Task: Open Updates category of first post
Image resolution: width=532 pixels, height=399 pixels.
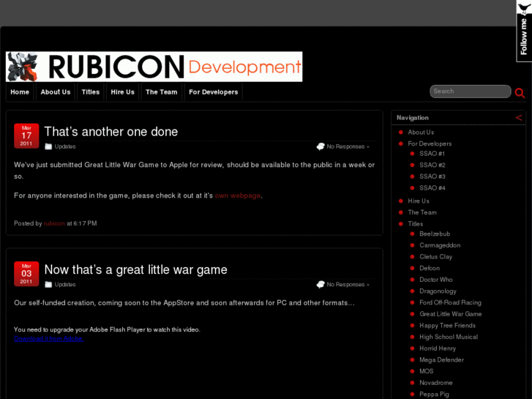Action: pyautogui.click(x=65, y=146)
